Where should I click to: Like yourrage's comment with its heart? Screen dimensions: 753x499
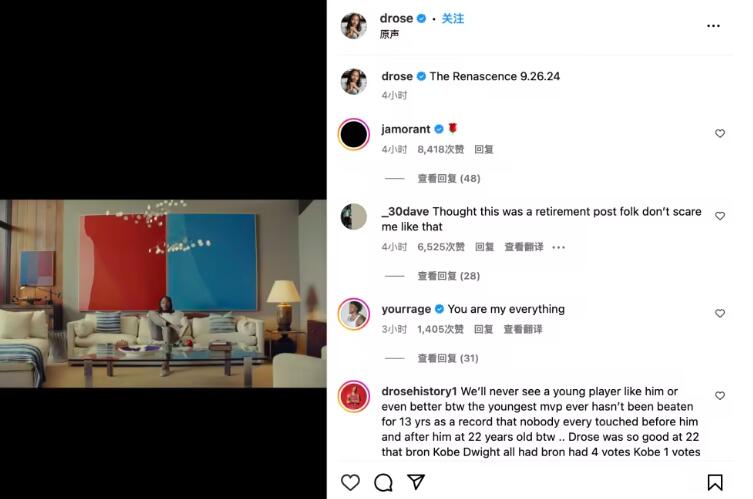tap(719, 314)
